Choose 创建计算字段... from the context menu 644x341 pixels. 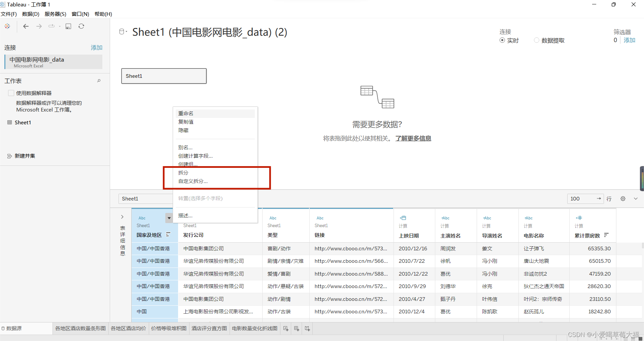click(215, 156)
